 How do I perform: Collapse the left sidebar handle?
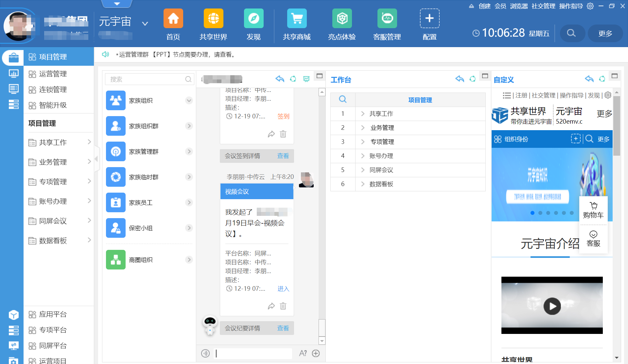(x=96, y=159)
